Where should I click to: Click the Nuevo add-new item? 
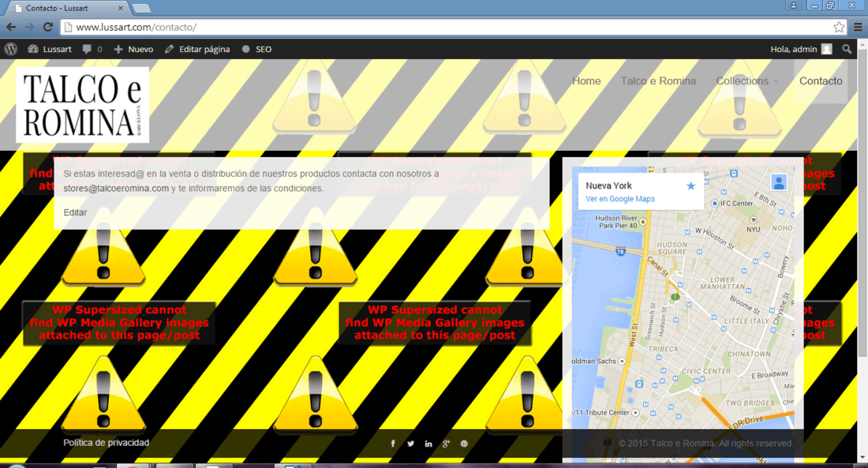[133, 49]
